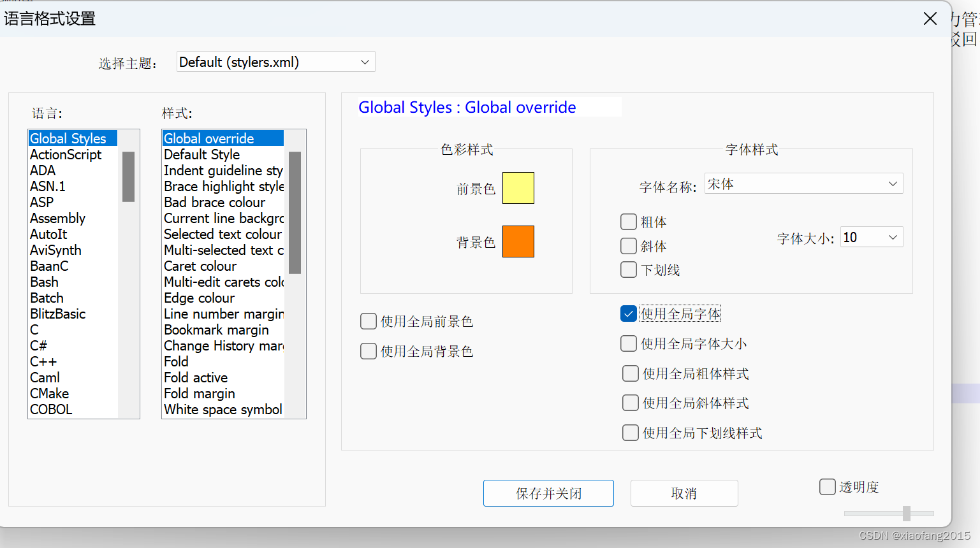Click the 背景色 orange color swatch
Screen dimensions: 980x548
[x=518, y=242]
